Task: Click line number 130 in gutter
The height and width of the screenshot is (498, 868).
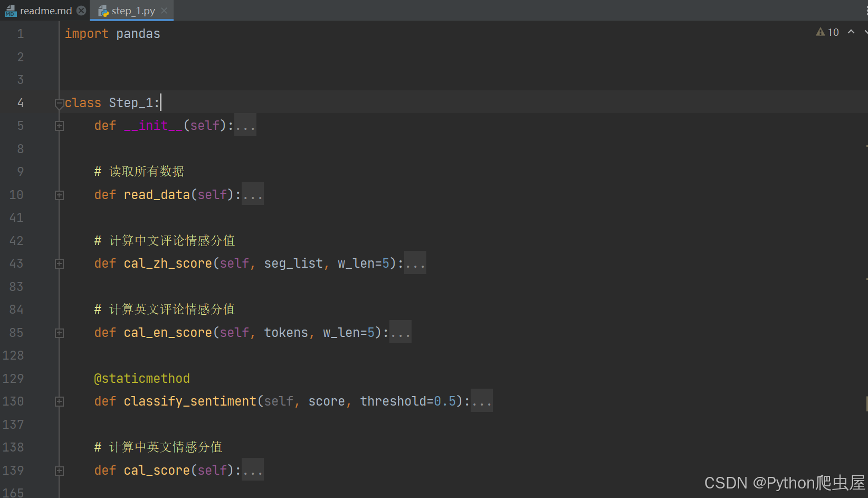Action: (13, 401)
